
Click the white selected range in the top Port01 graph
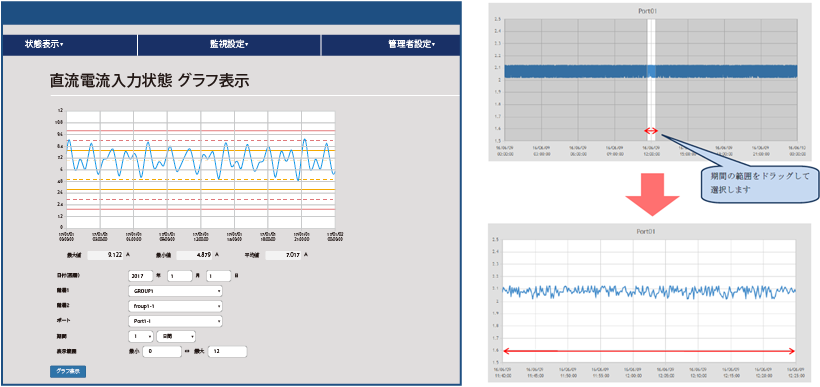point(652,79)
